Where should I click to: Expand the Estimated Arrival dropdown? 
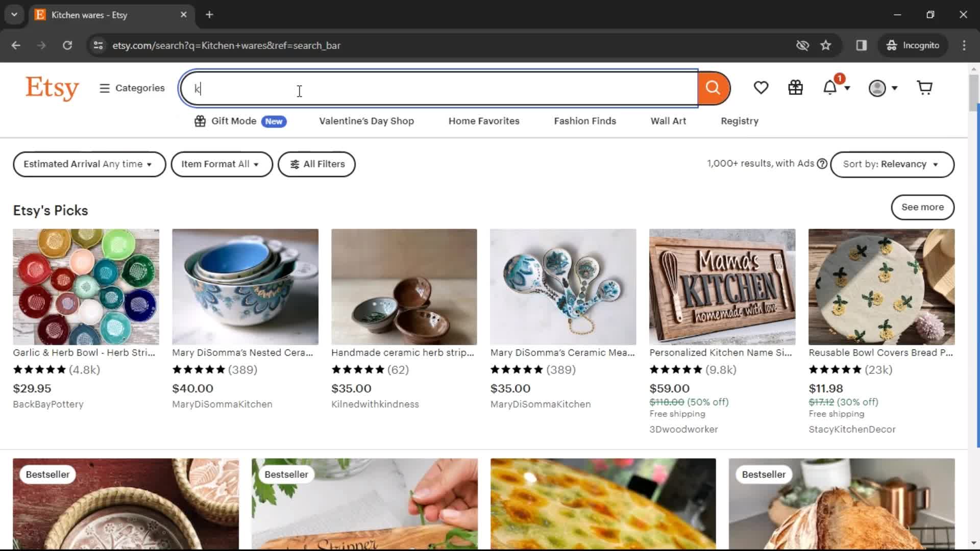click(x=87, y=164)
